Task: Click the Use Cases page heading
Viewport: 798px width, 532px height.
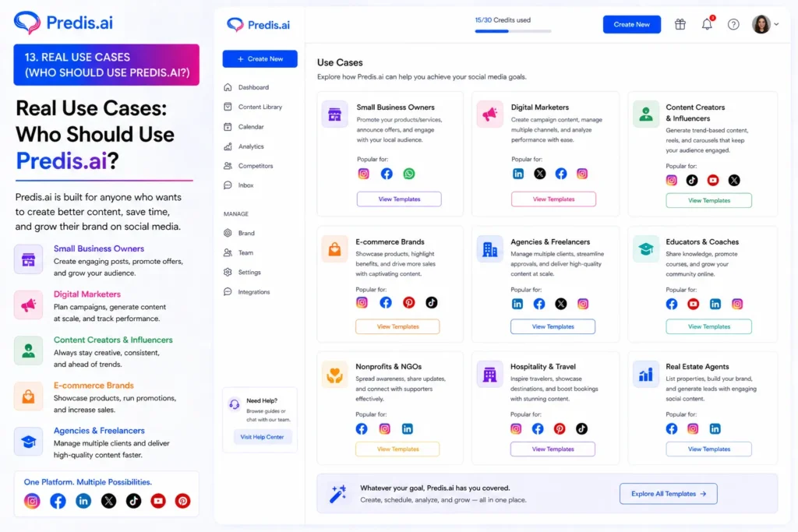Action: pyautogui.click(x=340, y=62)
